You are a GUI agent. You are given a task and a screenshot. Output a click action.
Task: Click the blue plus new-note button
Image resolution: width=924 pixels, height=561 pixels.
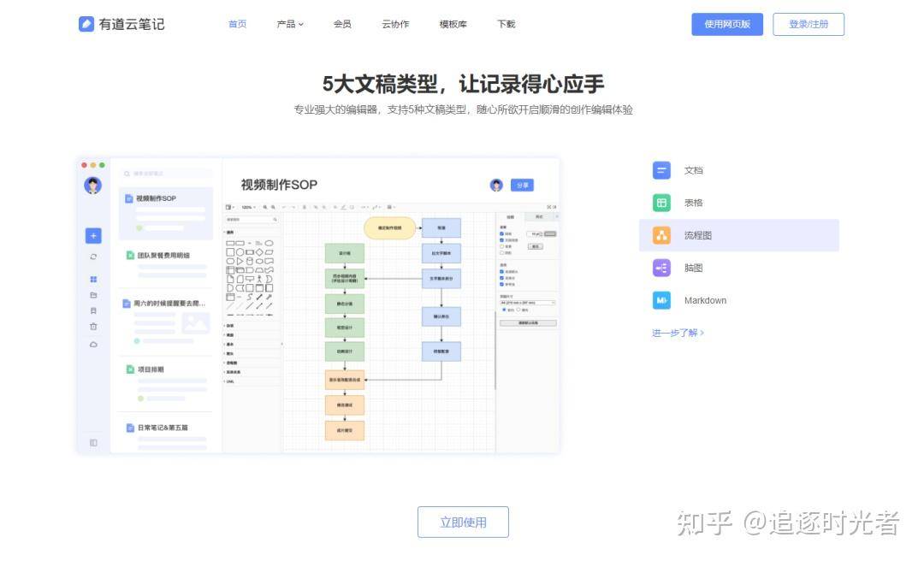[93, 236]
